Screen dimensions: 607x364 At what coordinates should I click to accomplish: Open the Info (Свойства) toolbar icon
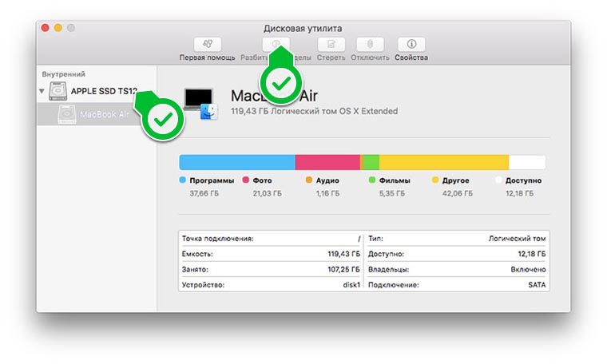point(411,44)
